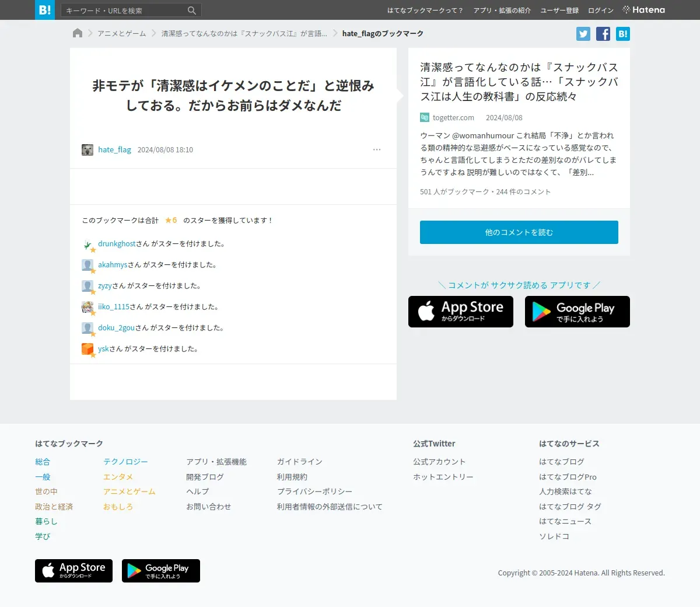Open footer プライバシーポリシー link

pyautogui.click(x=314, y=491)
